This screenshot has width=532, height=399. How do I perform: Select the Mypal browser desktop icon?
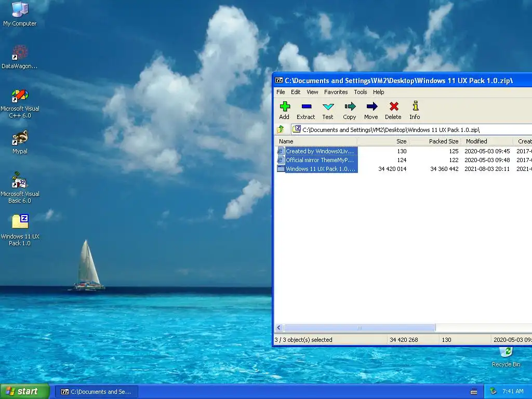(x=20, y=138)
